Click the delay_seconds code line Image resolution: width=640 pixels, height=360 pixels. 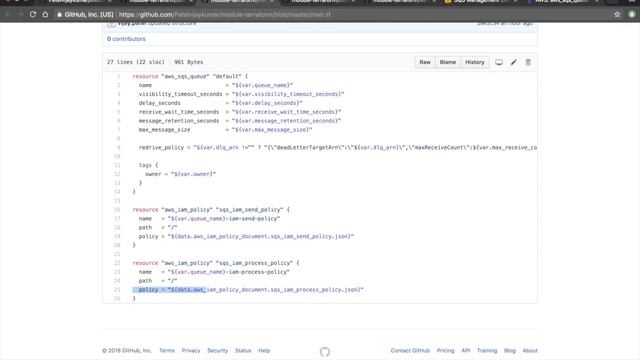click(220, 103)
